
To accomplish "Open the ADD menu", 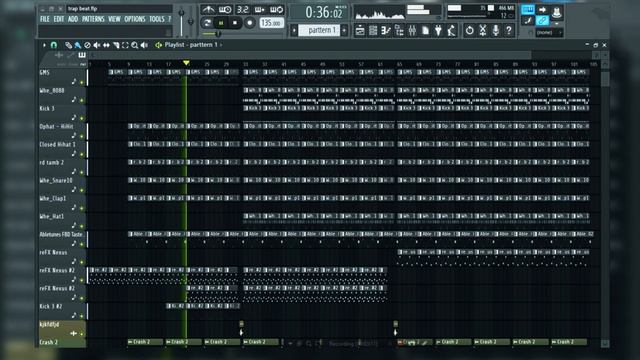I will coord(73,19).
